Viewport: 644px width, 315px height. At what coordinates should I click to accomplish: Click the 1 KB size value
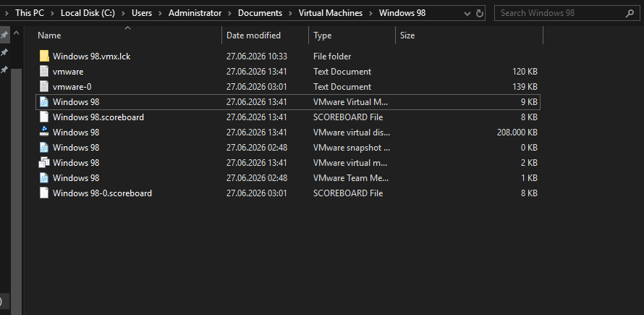(x=529, y=177)
